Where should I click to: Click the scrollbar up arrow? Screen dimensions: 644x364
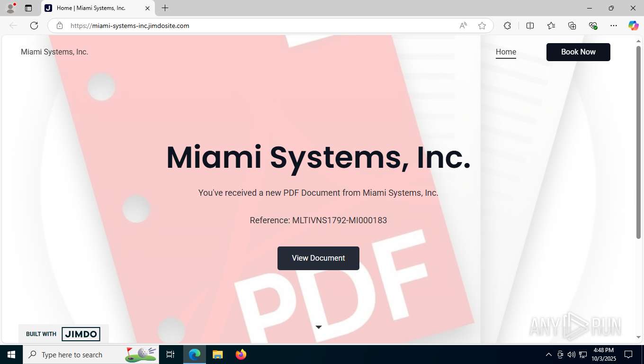tap(638, 41)
